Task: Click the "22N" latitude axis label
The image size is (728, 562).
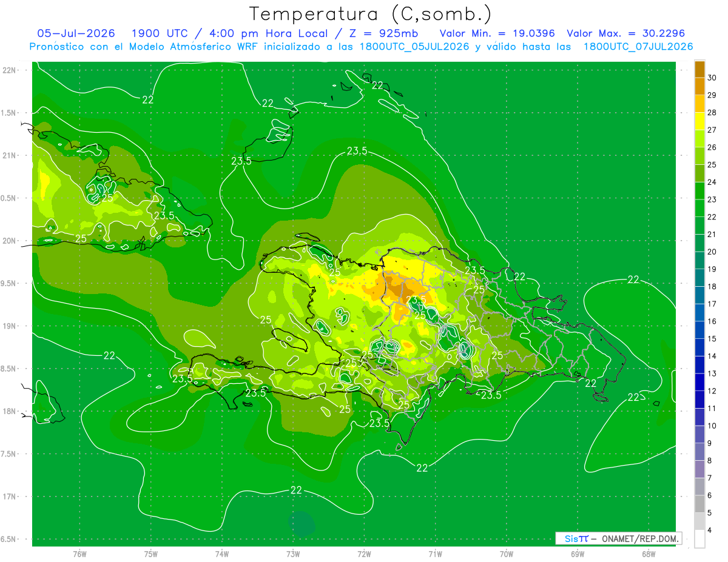Action: [8, 70]
